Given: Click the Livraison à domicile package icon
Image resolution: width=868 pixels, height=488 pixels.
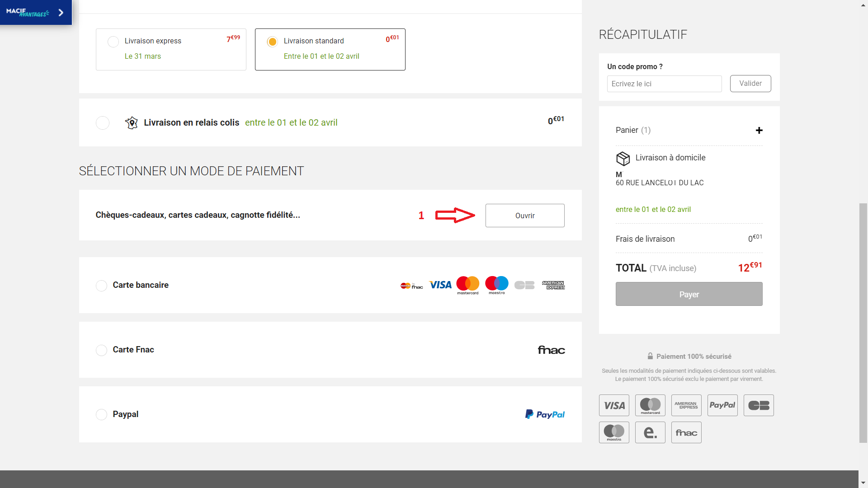Looking at the screenshot, I should pos(623,158).
